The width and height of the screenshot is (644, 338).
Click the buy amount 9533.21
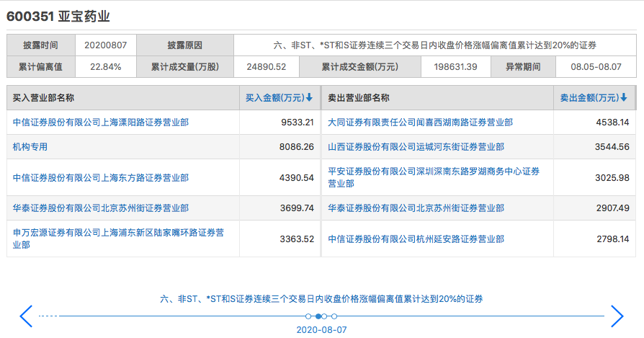298,123
